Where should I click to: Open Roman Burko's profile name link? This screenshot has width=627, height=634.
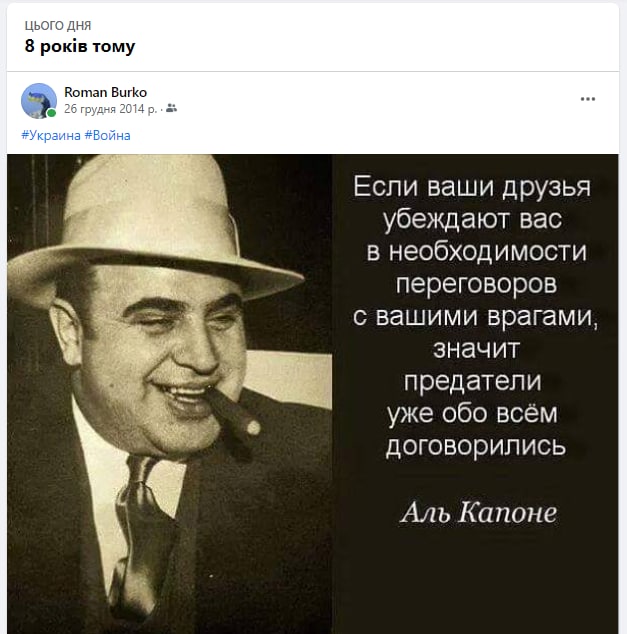(106, 92)
